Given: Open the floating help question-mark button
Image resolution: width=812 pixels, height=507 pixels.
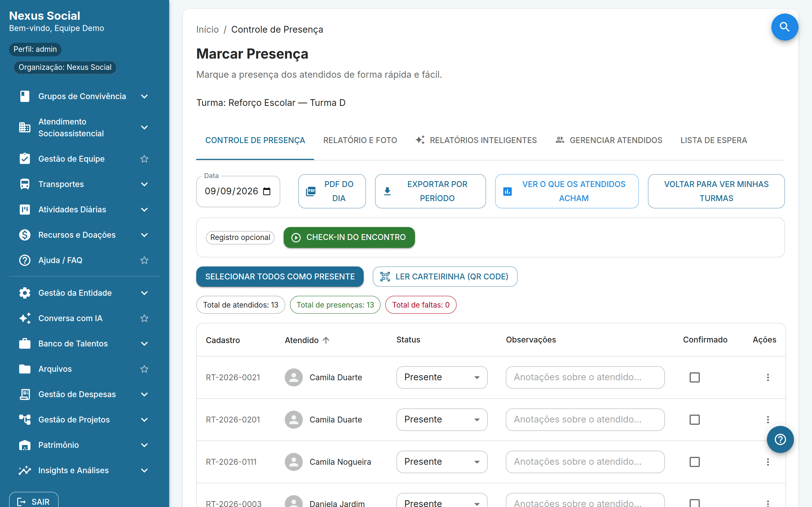Looking at the screenshot, I should 780,439.
